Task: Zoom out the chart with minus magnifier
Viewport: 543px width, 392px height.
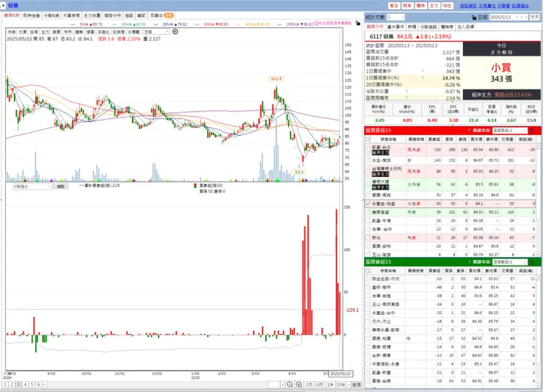Action: pyautogui.click(x=290, y=385)
